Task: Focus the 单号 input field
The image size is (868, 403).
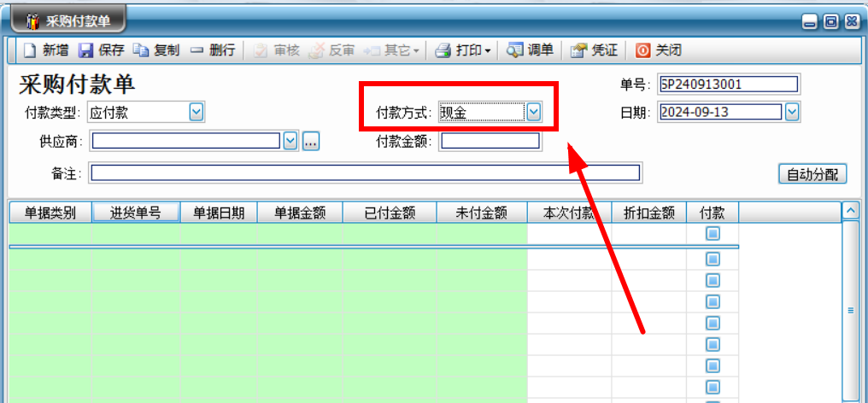Action: click(x=729, y=85)
